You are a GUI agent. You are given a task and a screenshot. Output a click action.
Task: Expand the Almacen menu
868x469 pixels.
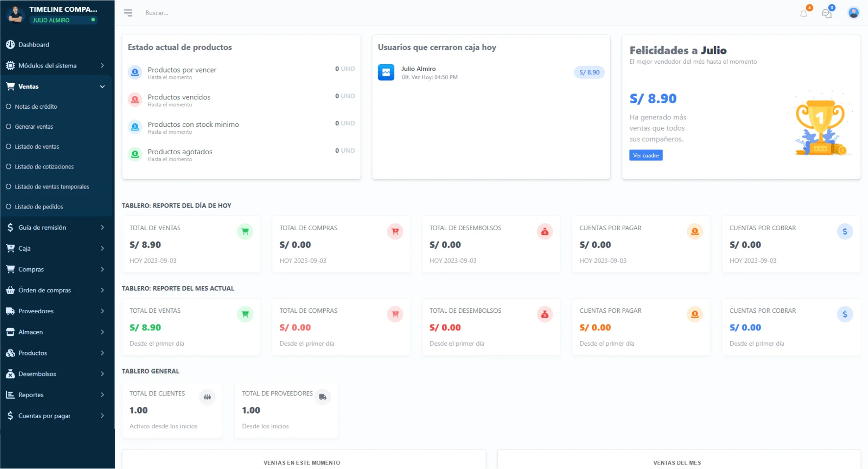coord(57,332)
